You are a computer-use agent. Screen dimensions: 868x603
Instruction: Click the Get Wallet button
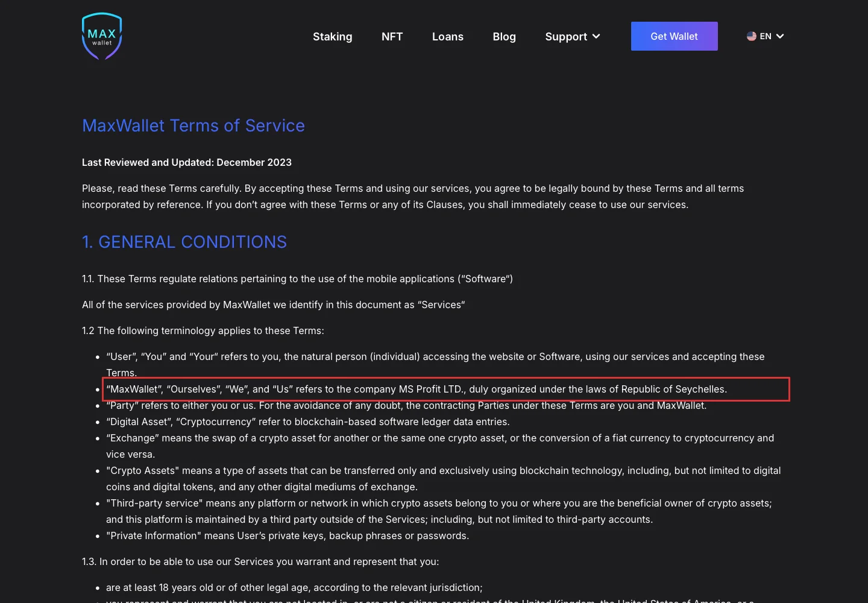(x=675, y=36)
